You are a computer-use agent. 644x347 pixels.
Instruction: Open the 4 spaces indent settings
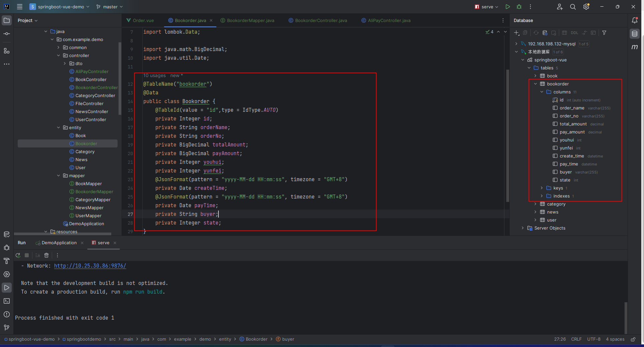point(615,339)
